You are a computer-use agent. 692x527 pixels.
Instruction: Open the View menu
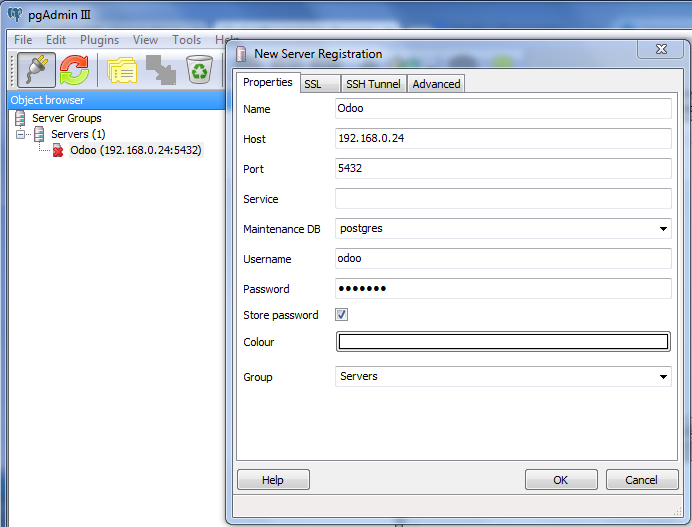tap(145, 40)
